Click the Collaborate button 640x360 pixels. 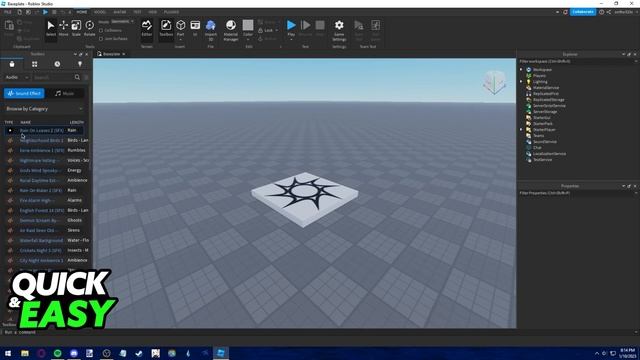click(x=583, y=12)
